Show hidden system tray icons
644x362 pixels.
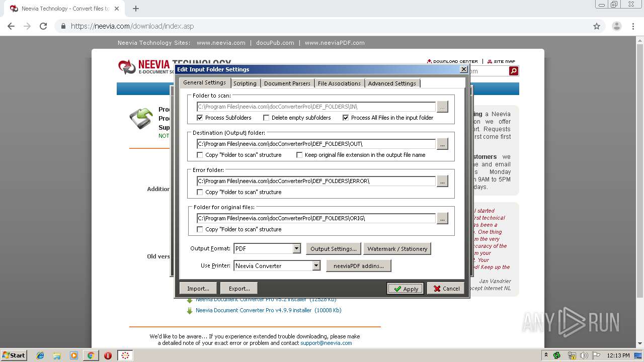pyautogui.click(x=546, y=355)
